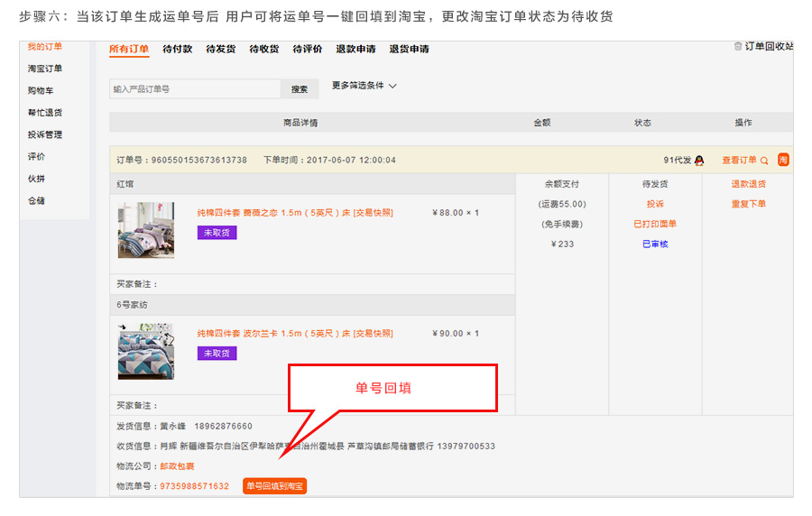Click the 波尔兰卡 product thumbnail
The height and width of the screenshot is (516, 812).
(x=146, y=352)
